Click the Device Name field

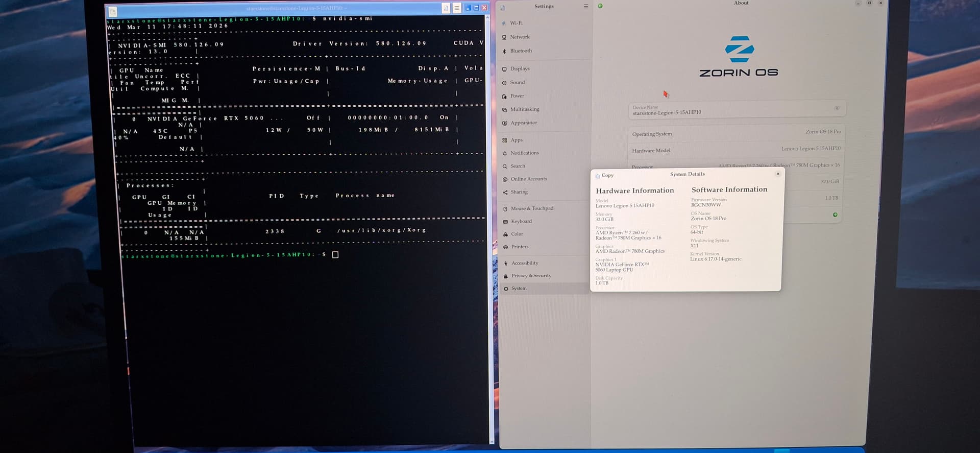737,109
